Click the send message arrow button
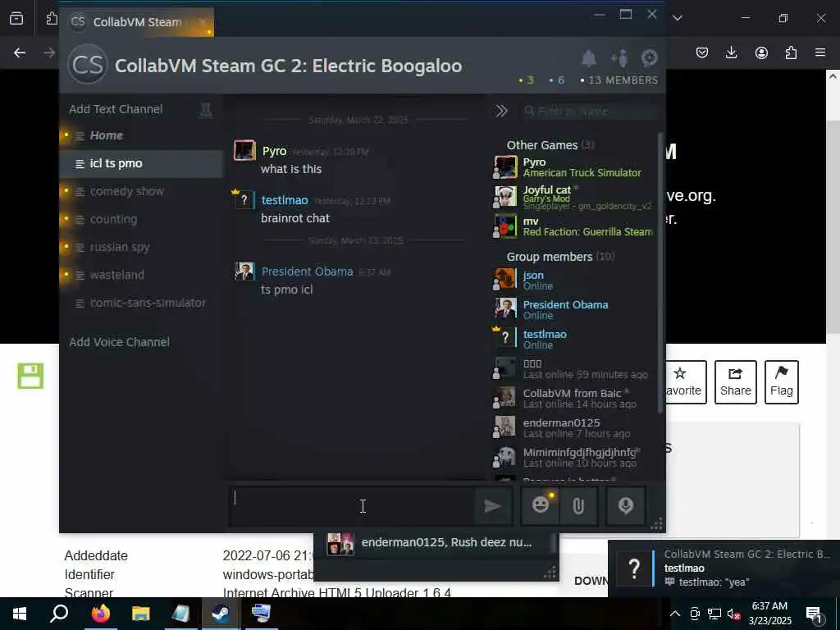840x630 pixels. [x=492, y=505]
